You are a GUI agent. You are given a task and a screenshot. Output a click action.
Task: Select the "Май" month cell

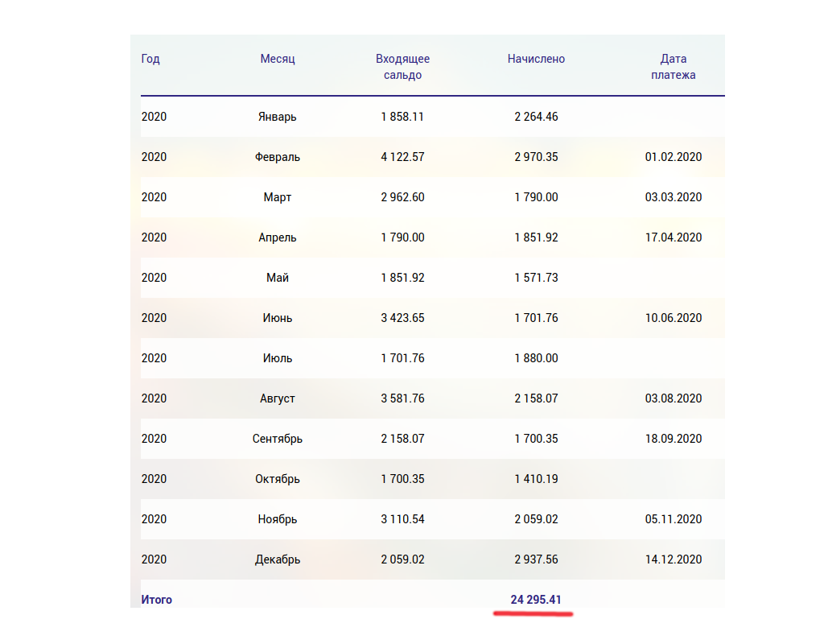pyautogui.click(x=278, y=278)
